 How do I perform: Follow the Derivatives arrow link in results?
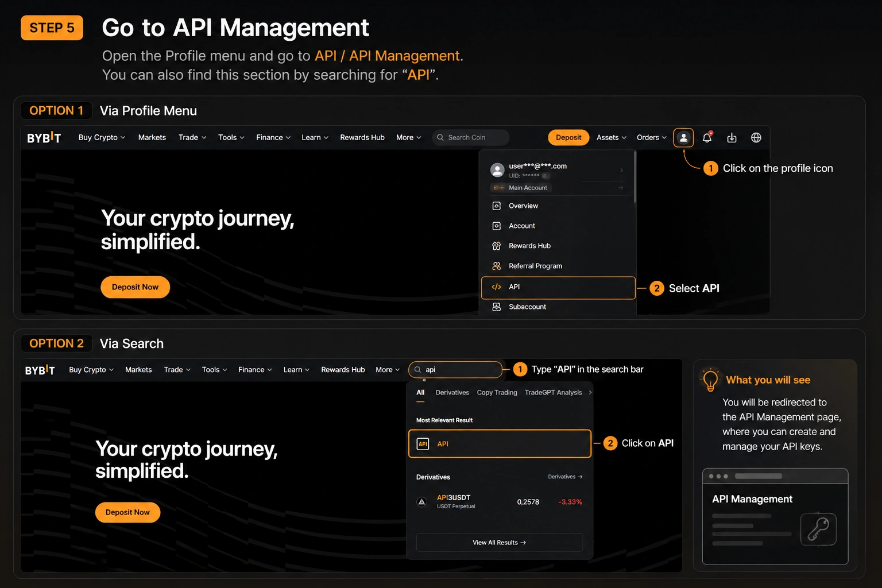(565, 477)
